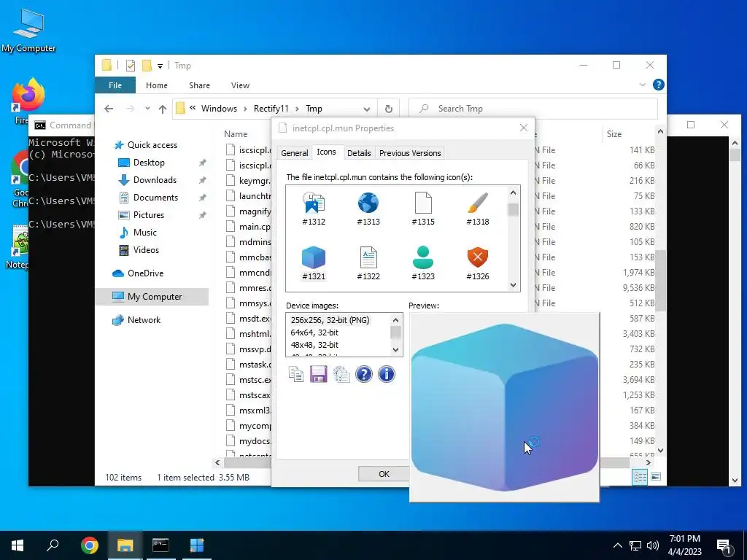Sort by the Size column header
Viewport: 747px width, 560px height.
(614, 134)
